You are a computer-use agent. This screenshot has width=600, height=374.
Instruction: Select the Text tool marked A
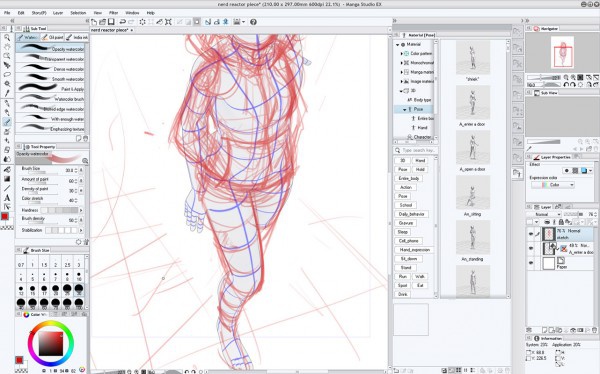[x=7, y=198]
